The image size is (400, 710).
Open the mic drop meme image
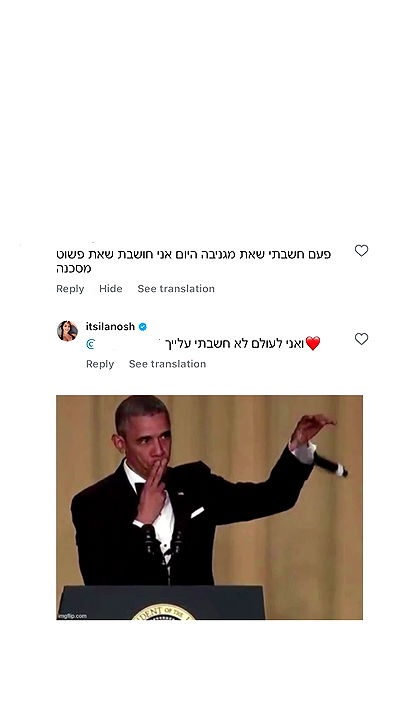pyautogui.click(x=209, y=507)
